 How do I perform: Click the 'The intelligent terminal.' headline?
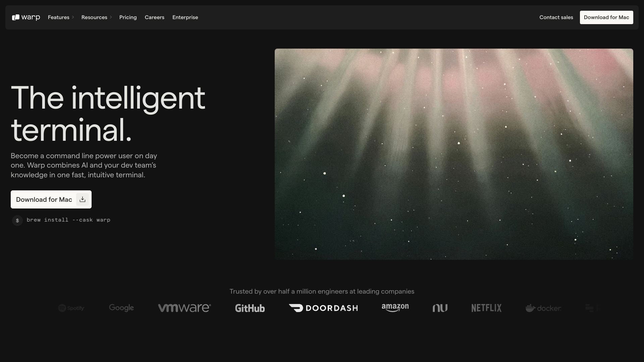pos(108,114)
